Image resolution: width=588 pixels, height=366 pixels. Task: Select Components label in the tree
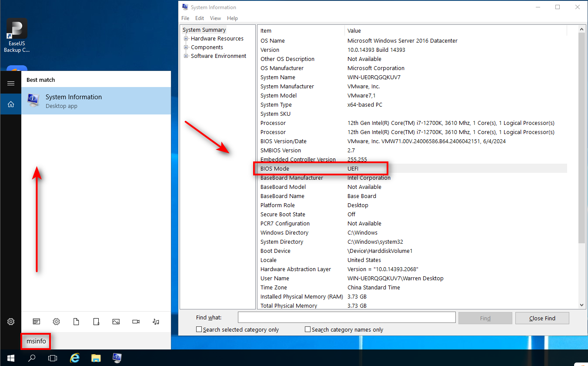(207, 47)
